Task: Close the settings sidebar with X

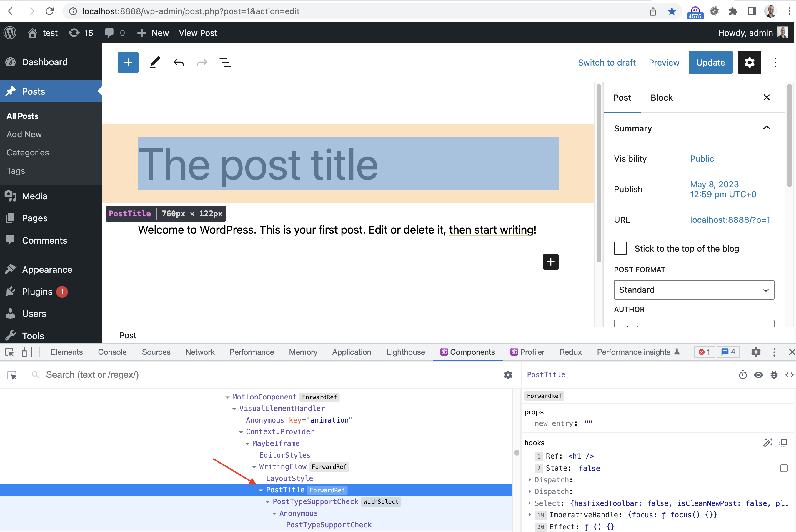Action: tap(767, 97)
